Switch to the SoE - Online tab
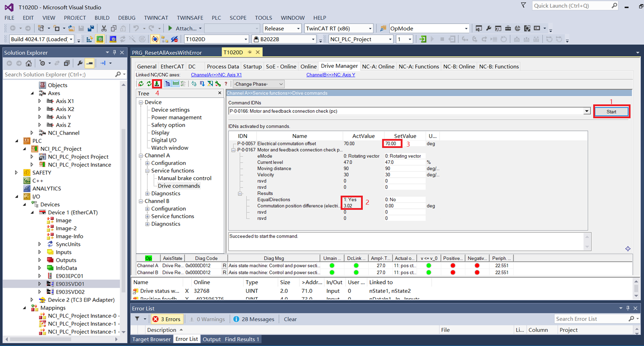The image size is (644, 346). pos(281,67)
